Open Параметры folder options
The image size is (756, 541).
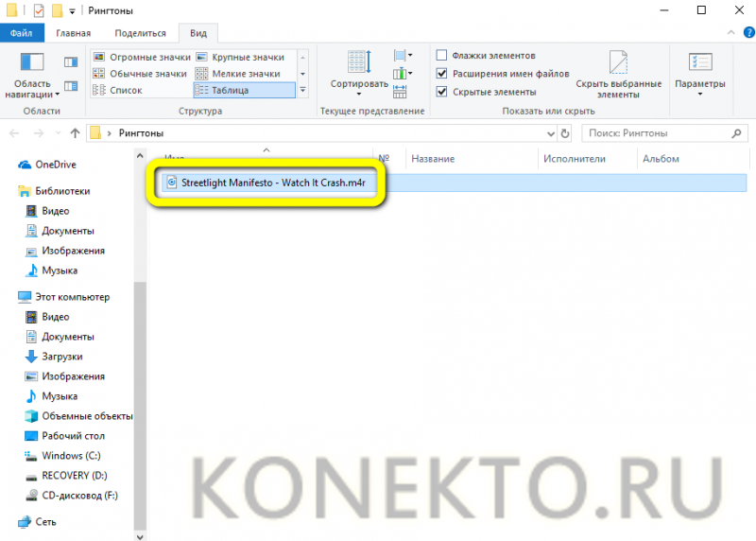(700, 75)
